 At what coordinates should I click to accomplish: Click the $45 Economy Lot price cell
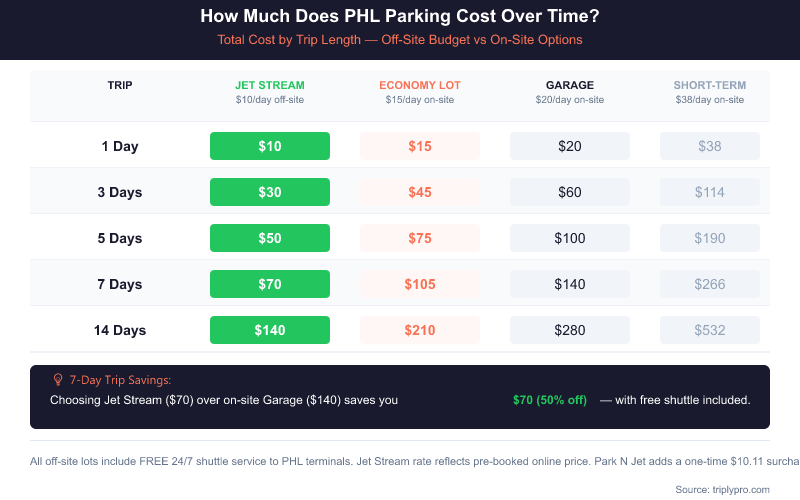(420, 192)
